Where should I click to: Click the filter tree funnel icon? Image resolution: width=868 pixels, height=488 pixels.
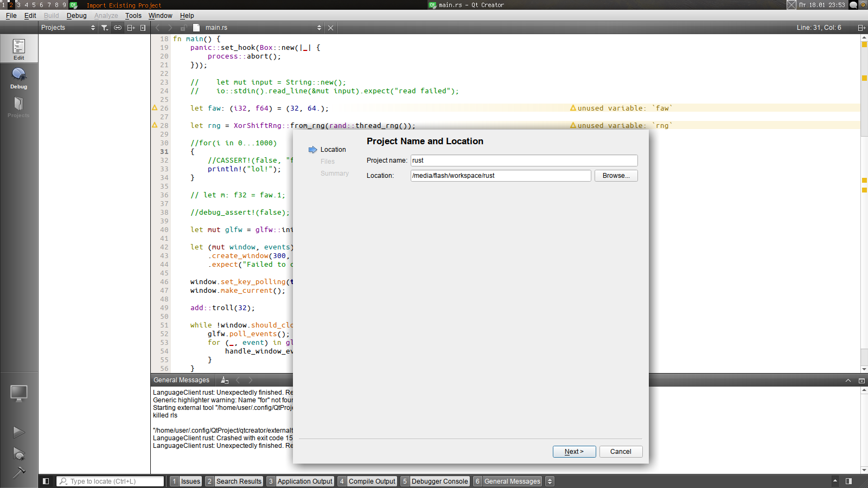pos(105,28)
